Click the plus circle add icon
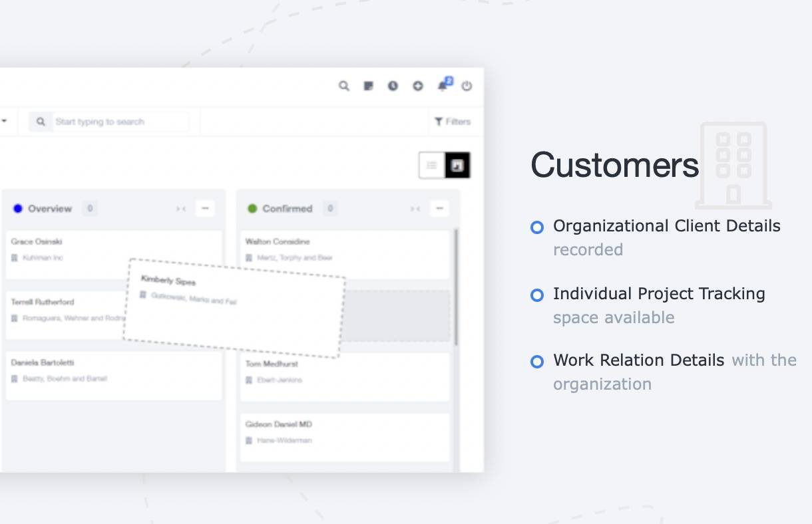 pyautogui.click(x=417, y=86)
